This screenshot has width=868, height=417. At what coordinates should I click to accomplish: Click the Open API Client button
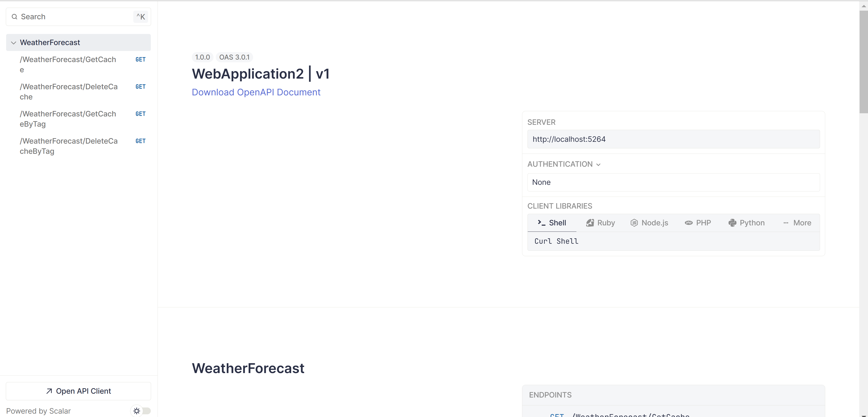78,391
